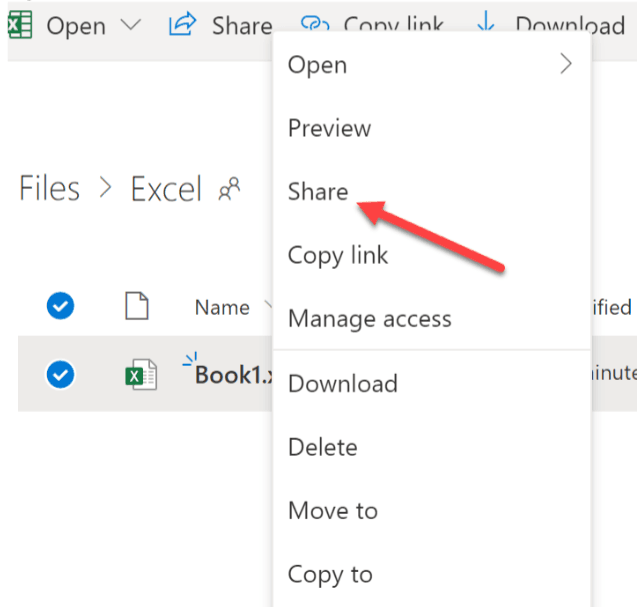
Task: Select Preview in the context menu
Action: [329, 129]
